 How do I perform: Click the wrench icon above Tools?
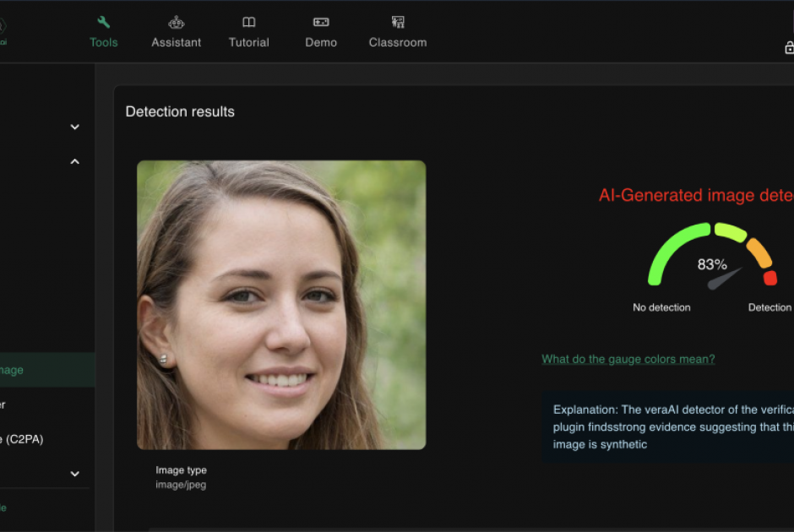104,23
